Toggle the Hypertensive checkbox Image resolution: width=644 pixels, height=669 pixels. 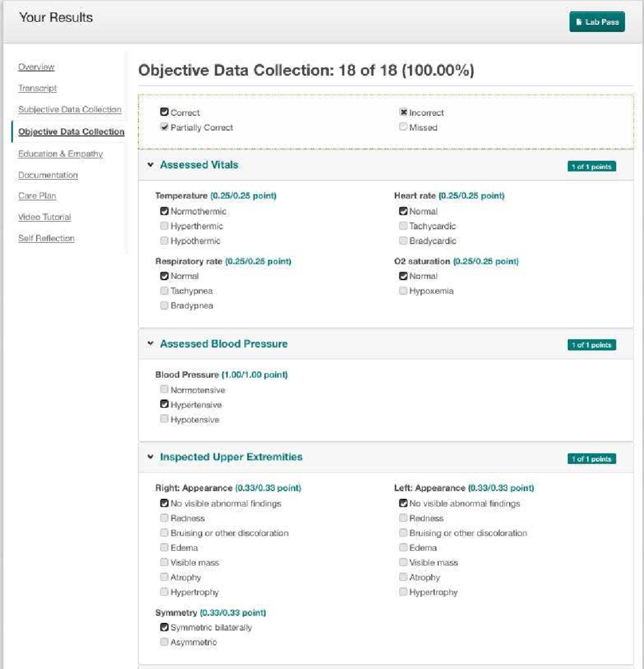tap(164, 405)
